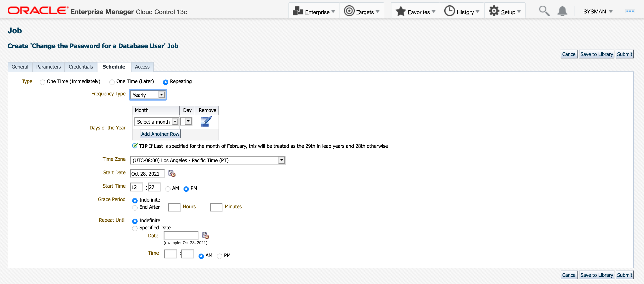Viewport: 644px width, 284px height.
Task: Click the Start Time minutes field
Action: click(x=154, y=187)
